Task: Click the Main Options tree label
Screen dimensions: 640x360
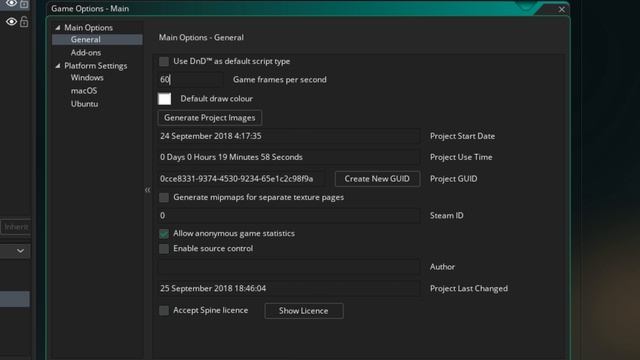Action: click(88, 28)
